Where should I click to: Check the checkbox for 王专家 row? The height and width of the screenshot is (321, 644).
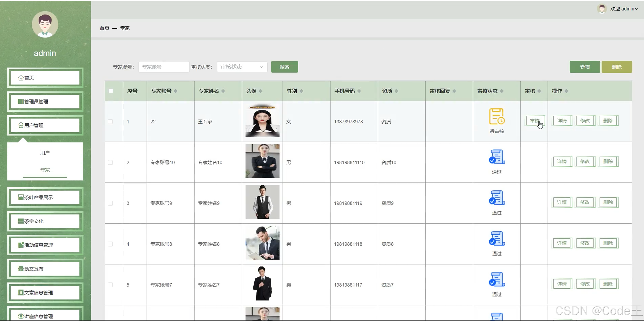[110, 122]
